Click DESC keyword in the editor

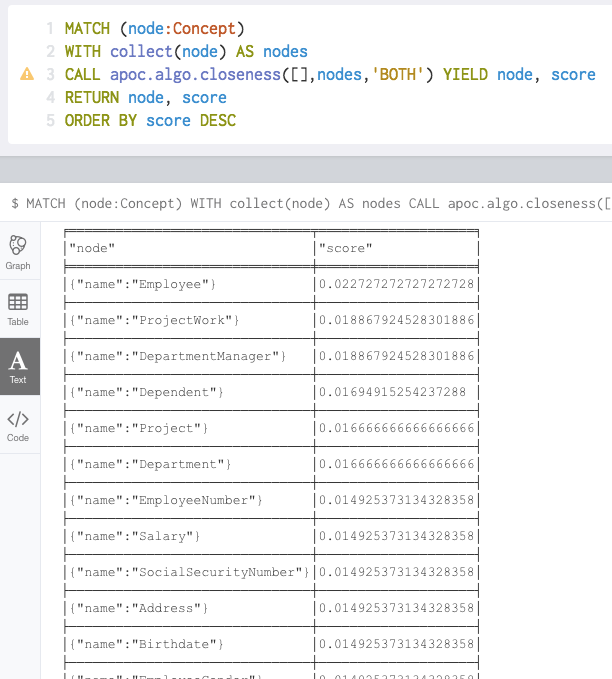[x=218, y=120]
